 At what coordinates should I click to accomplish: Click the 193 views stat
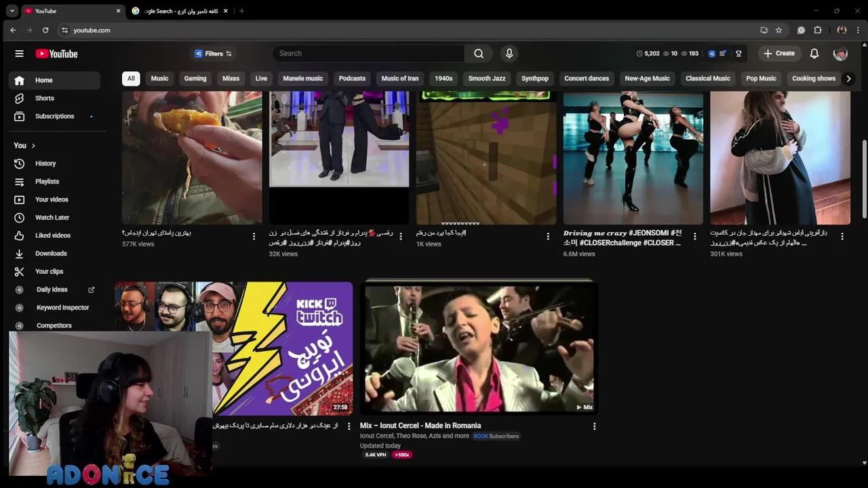pos(690,54)
